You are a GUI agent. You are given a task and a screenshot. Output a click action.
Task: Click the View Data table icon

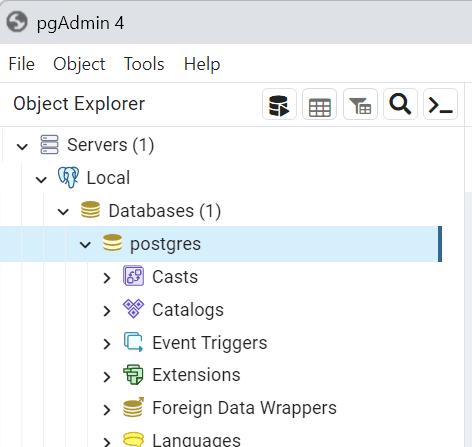pyautogui.click(x=319, y=104)
